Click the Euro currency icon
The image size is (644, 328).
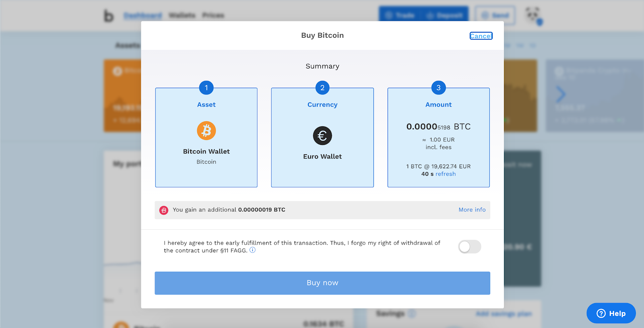(322, 136)
